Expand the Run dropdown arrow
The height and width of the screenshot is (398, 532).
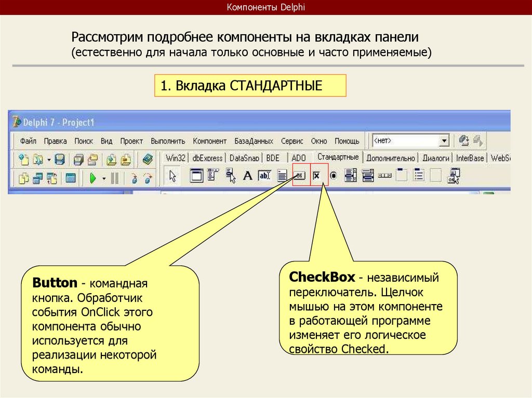click(x=104, y=179)
